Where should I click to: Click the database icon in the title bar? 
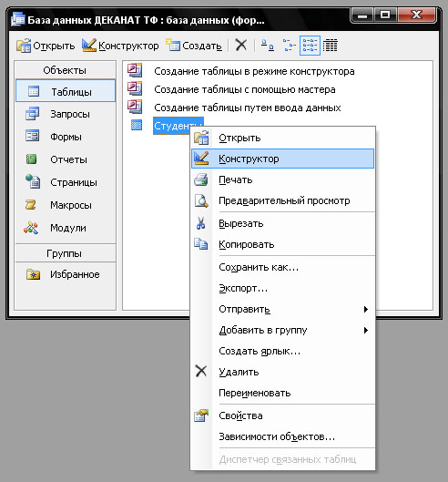(x=18, y=19)
